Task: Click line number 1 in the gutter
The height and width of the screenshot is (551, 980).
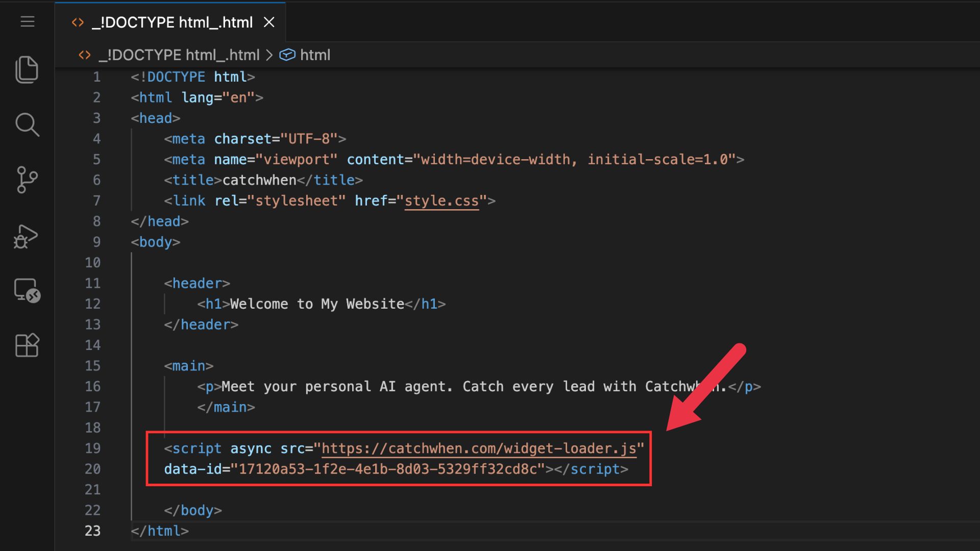Action: (x=96, y=77)
